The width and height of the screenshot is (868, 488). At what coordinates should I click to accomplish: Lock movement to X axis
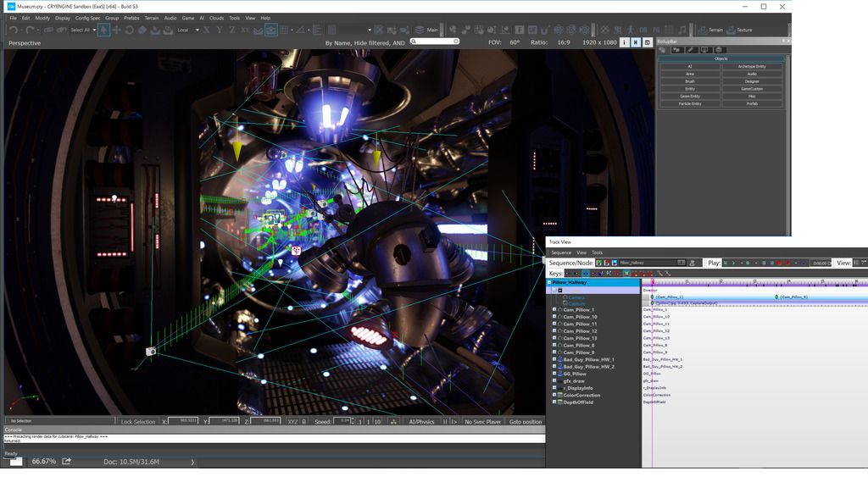pyautogui.click(x=207, y=30)
